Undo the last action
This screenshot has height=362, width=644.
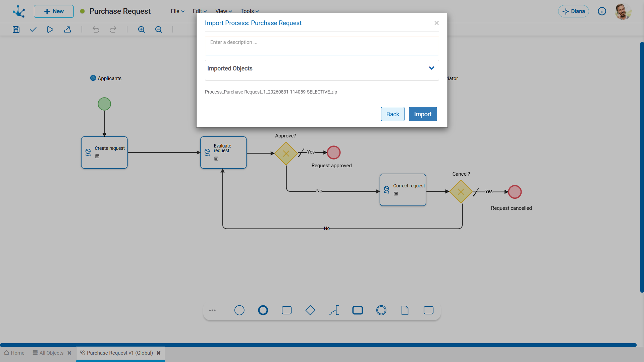tap(96, 29)
